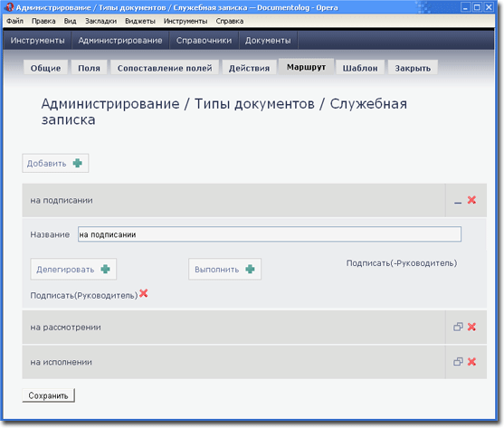Open the Закладки browser menu
Viewport: 504px width, 428px height.
[x=100, y=21]
